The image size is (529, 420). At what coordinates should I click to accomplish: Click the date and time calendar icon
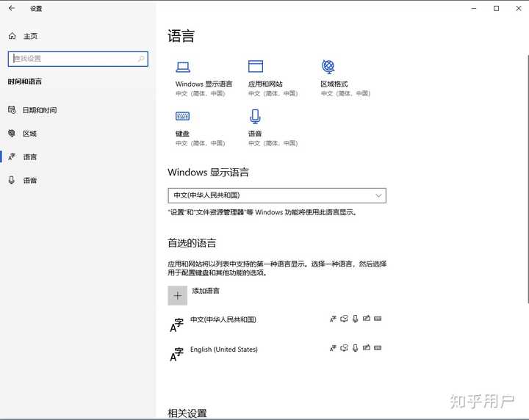click(12, 109)
